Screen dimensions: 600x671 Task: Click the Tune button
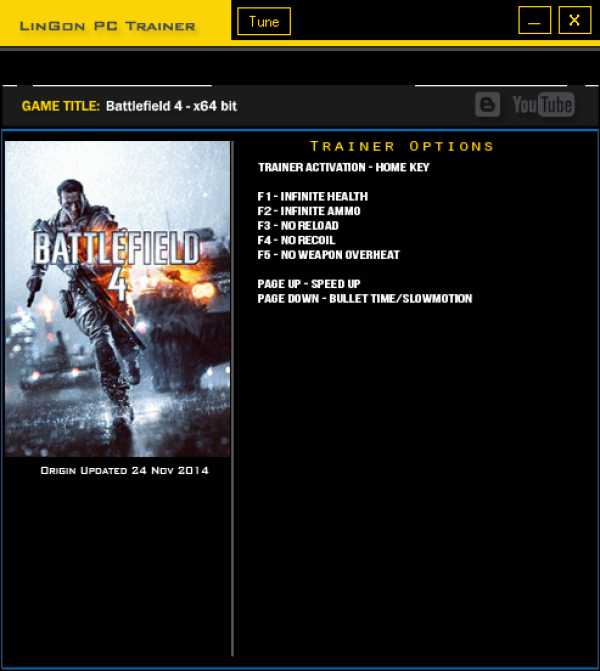(x=264, y=21)
